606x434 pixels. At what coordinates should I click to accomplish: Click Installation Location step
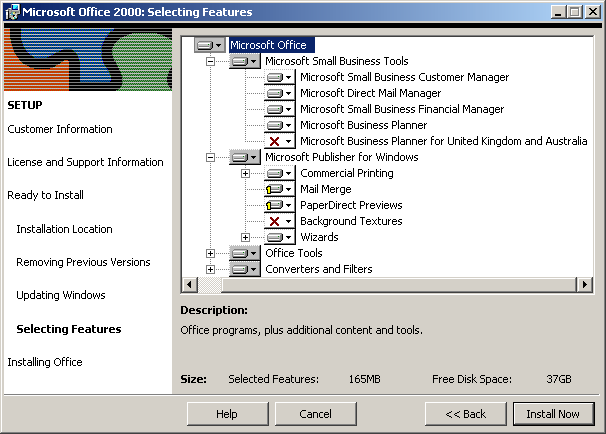point(65,229)
